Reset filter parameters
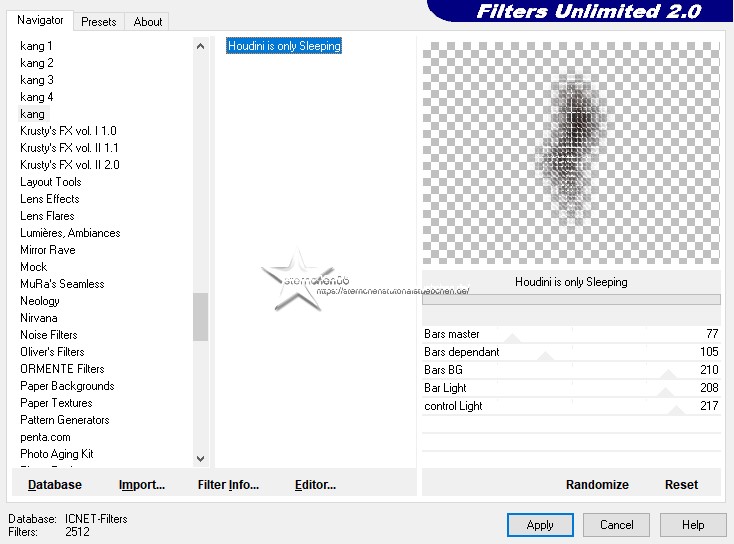 pos(681,485)
